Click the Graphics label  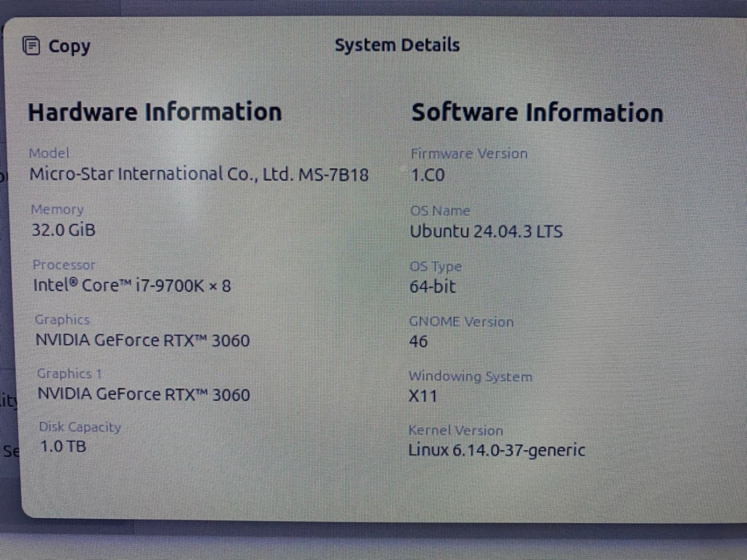[x=63, y=320]
